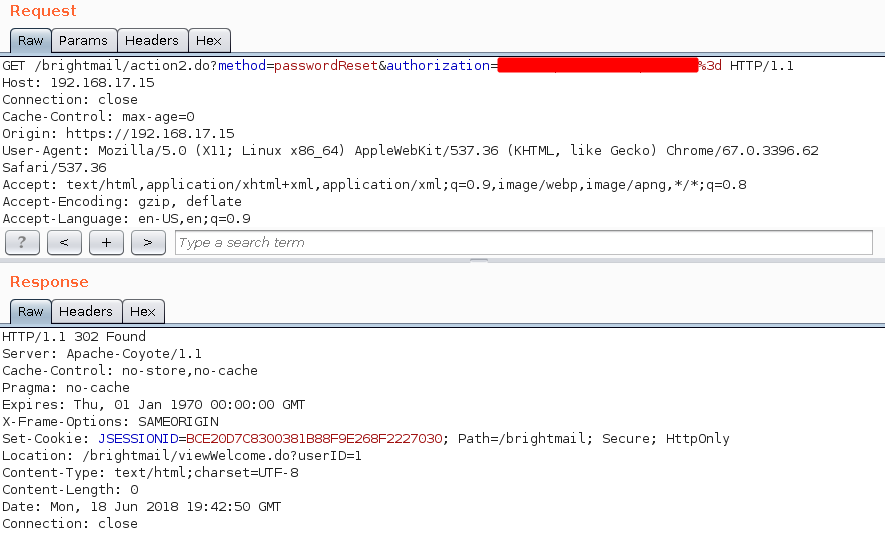885x539 pixels.
Task: Click the 'Accept: text/html' header line
Action: [x=374, y=184]
